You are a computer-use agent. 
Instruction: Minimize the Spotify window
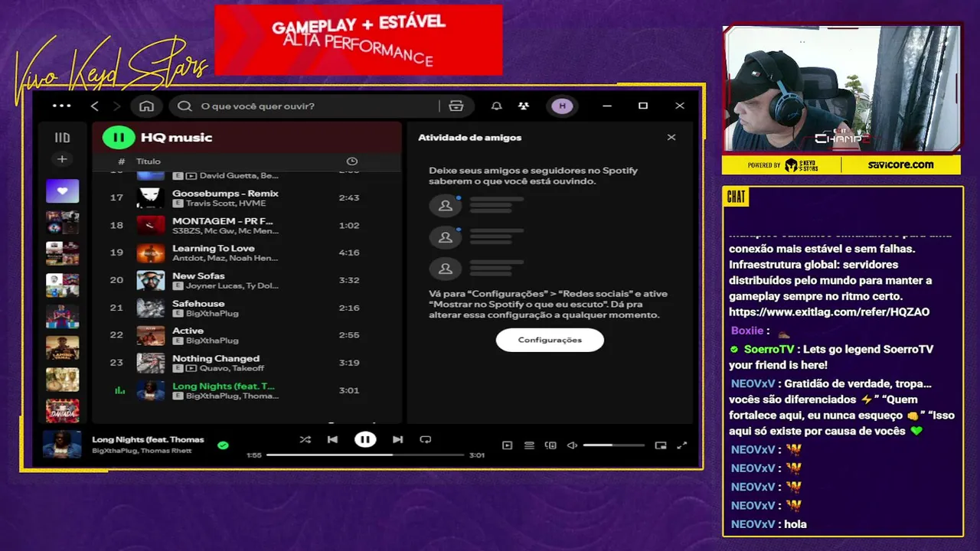(607, 106)
